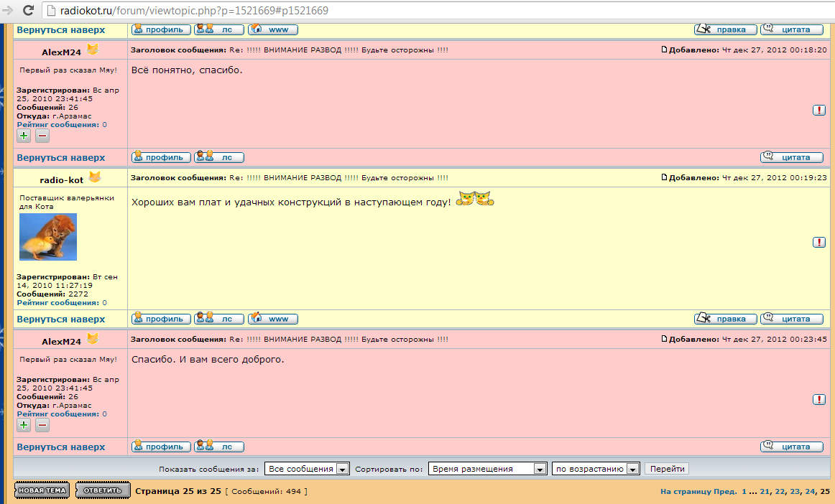Click the цитата quote button under the last post
The height and width of the screenshot is (504, 835).
click(x=792, y=447)
